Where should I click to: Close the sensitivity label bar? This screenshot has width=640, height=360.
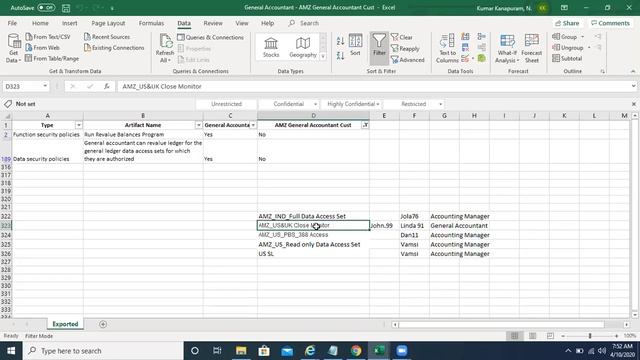point(633,104)
